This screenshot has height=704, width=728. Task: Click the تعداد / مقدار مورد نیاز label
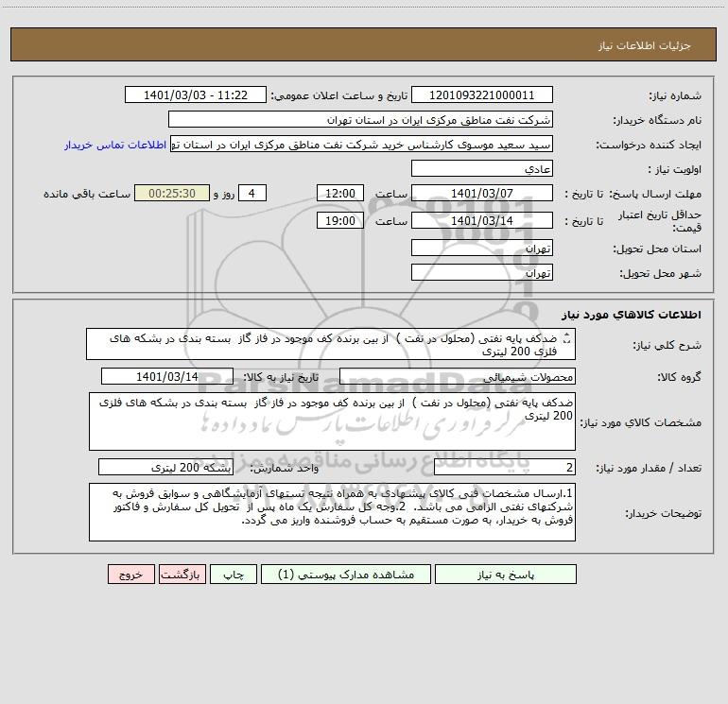pyautogui.click(x=649, y=468)
